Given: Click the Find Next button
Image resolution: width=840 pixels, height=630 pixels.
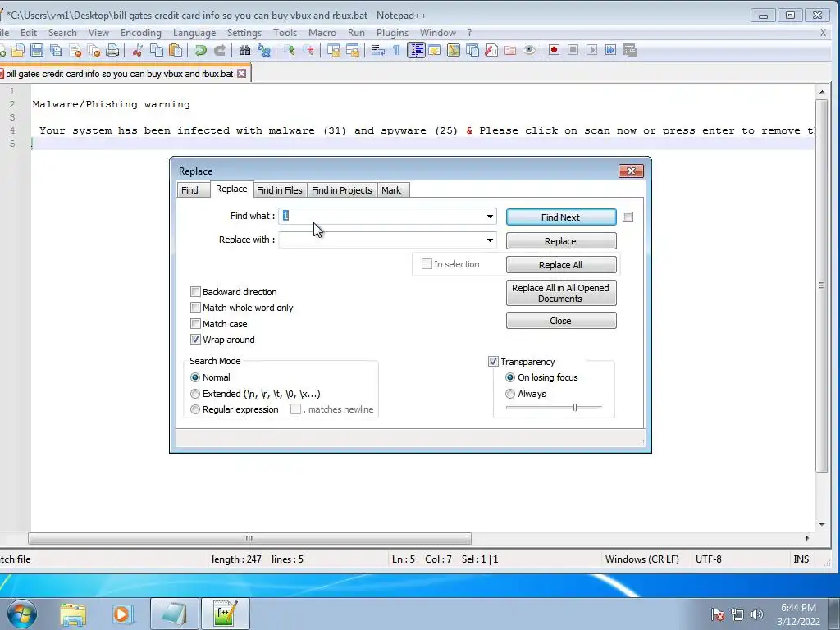Looking at the screenshot, I should coord(561,217).
